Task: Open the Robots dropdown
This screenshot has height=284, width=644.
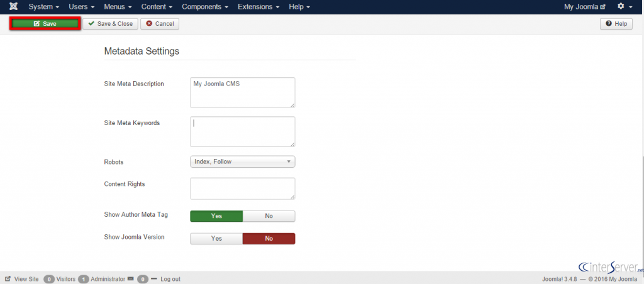Action: click(x=243, y=161)
